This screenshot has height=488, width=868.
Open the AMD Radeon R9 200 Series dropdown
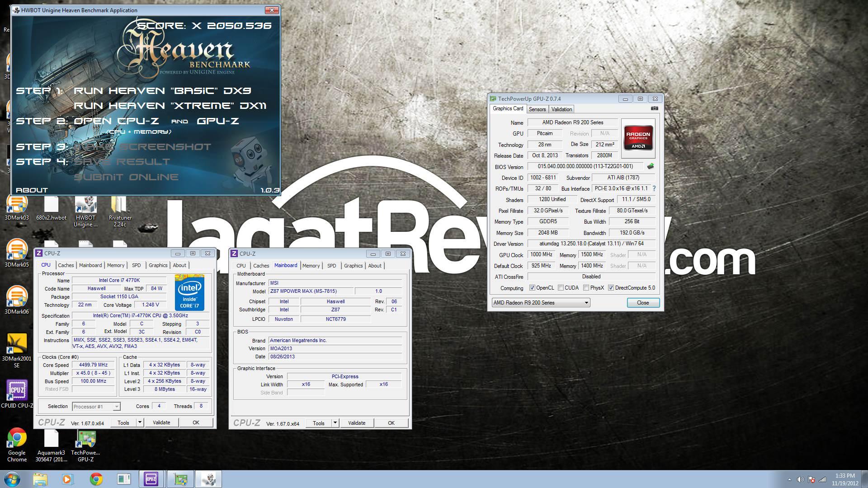point(541,303)
